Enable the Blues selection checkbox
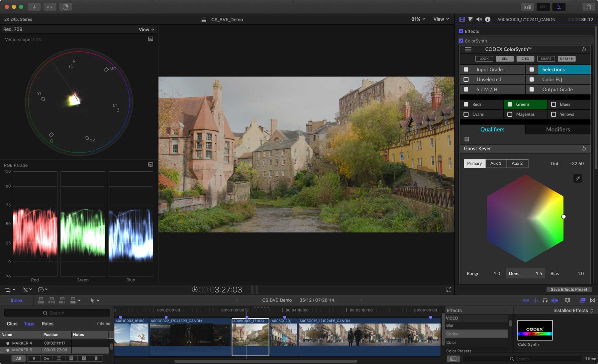The image size is (598, 364). pyautogui.click(x=553, y=104)
